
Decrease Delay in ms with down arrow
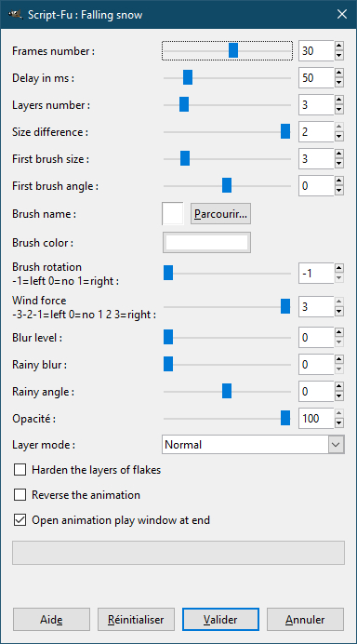click(x=339, y=83)
